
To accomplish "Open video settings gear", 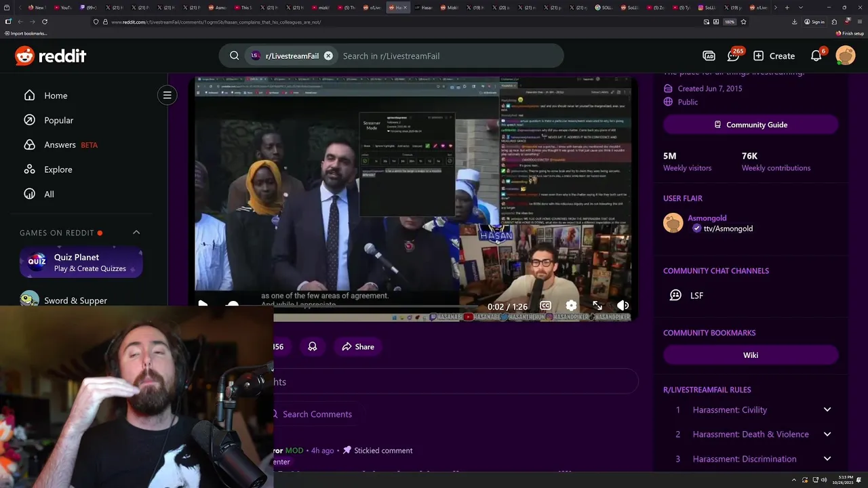I will point(571,306).
